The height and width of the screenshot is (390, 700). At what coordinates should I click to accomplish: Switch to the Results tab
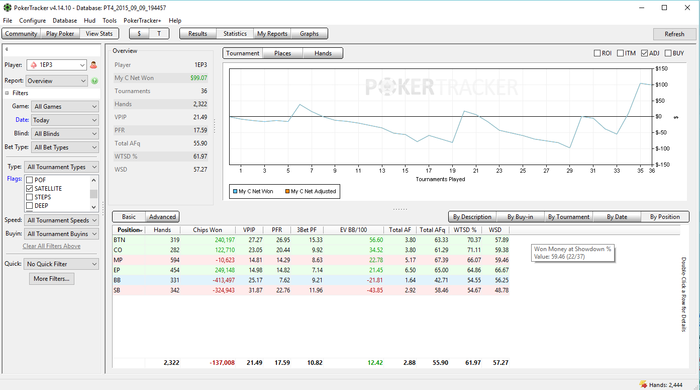pos(198,33)
